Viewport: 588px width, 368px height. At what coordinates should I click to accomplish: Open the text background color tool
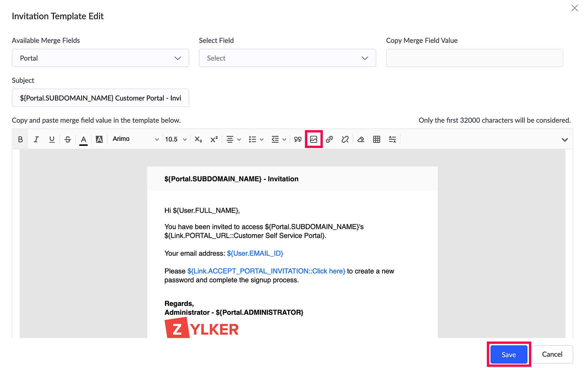99,139
